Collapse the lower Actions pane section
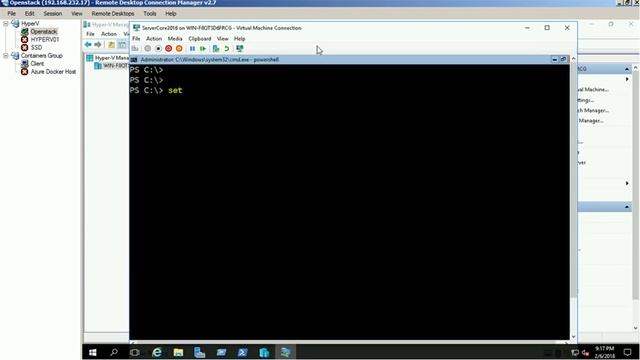The width and height of the screenshot is (640, 360). click(x=627, y=207)
